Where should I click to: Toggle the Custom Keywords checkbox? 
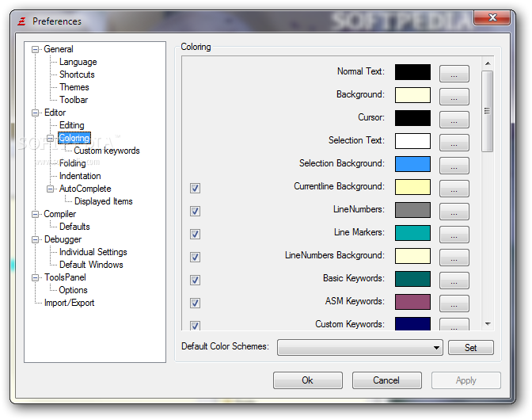(195, 326)
